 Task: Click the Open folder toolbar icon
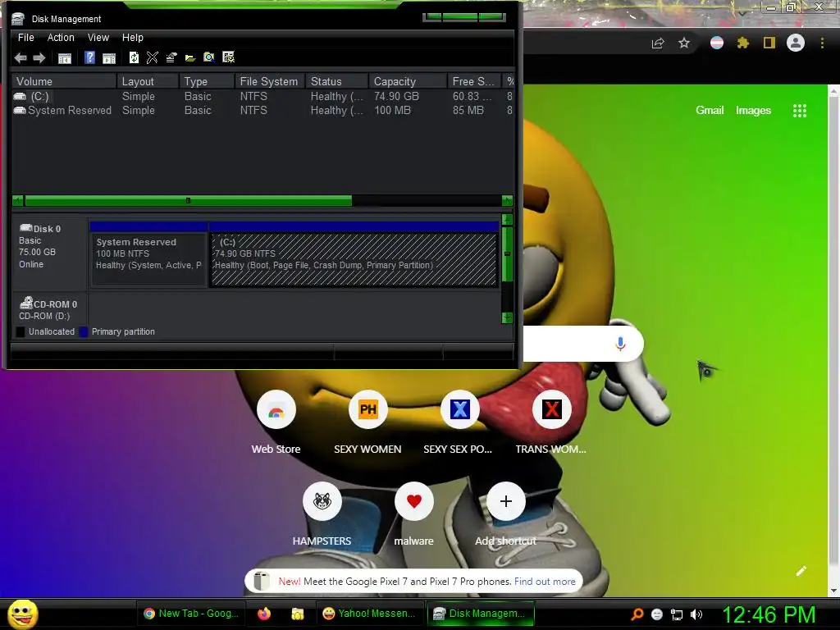[x=190, y=58]
